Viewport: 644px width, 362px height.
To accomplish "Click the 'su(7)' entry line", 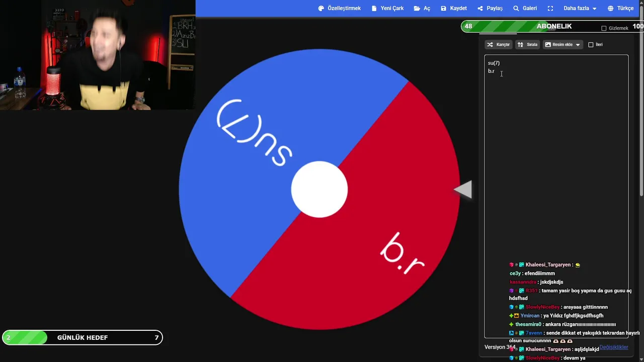I will coord(494,63).
